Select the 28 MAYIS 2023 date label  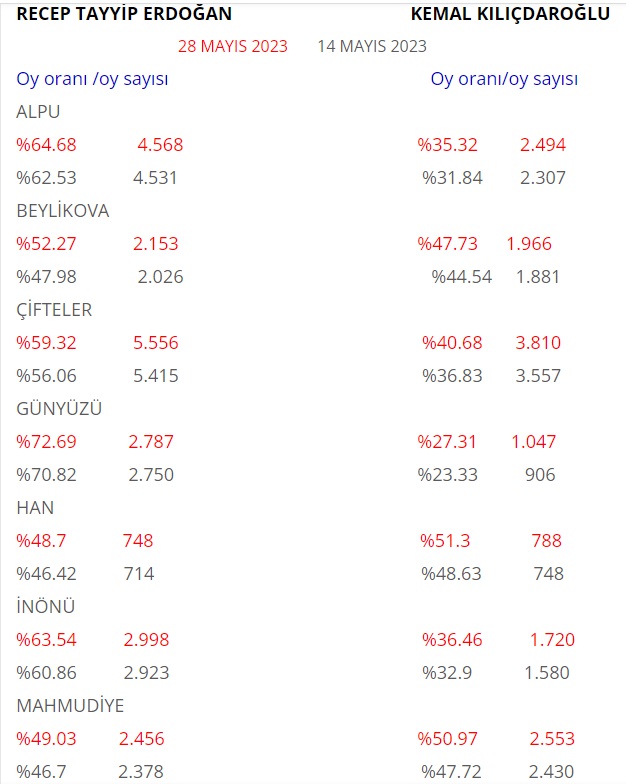click(x=232, y=46)
